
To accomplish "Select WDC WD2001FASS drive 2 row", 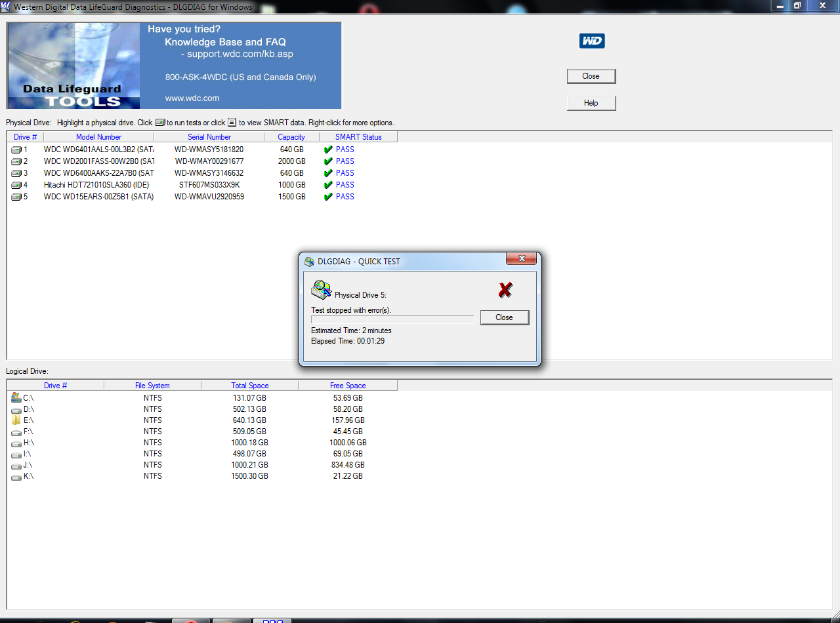I will coord(98,161).
